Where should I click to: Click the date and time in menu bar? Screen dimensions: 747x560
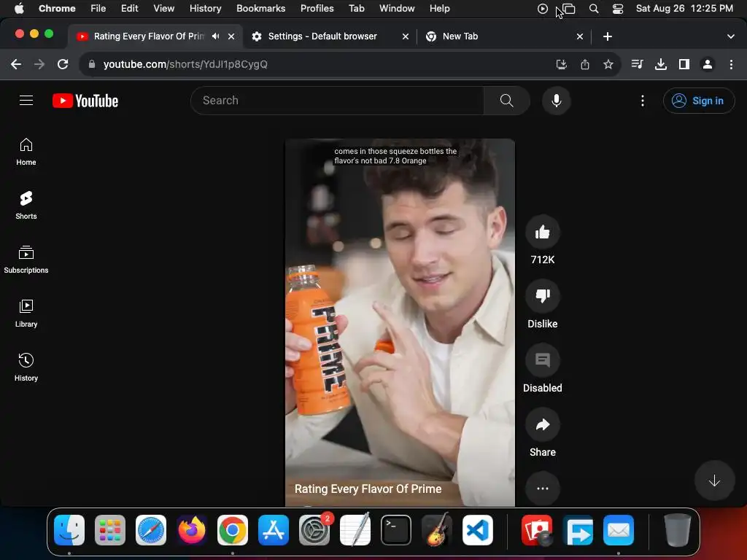pyautogui.click(x=684, y=9)
